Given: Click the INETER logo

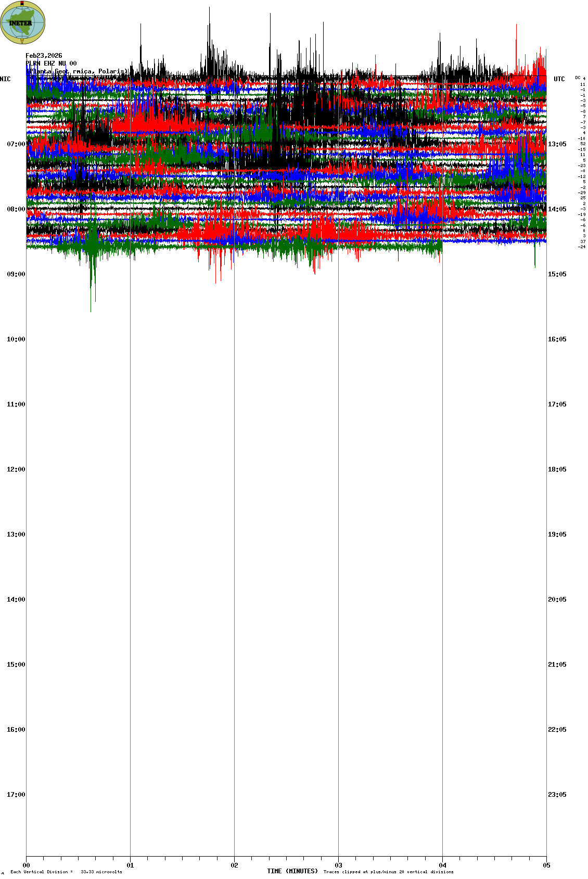Looking at the screenshot, I should coord(23,23).
